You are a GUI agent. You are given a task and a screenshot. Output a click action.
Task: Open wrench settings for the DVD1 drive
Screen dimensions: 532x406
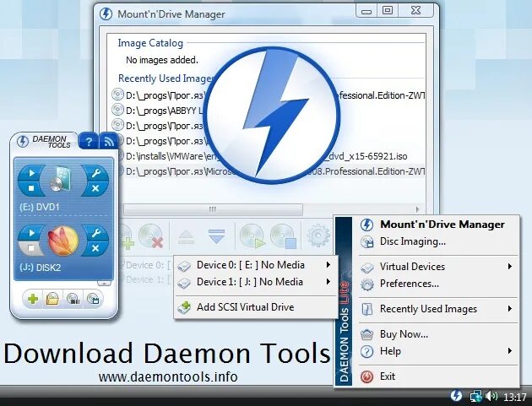pyautogui.click(x=95, y=173)
